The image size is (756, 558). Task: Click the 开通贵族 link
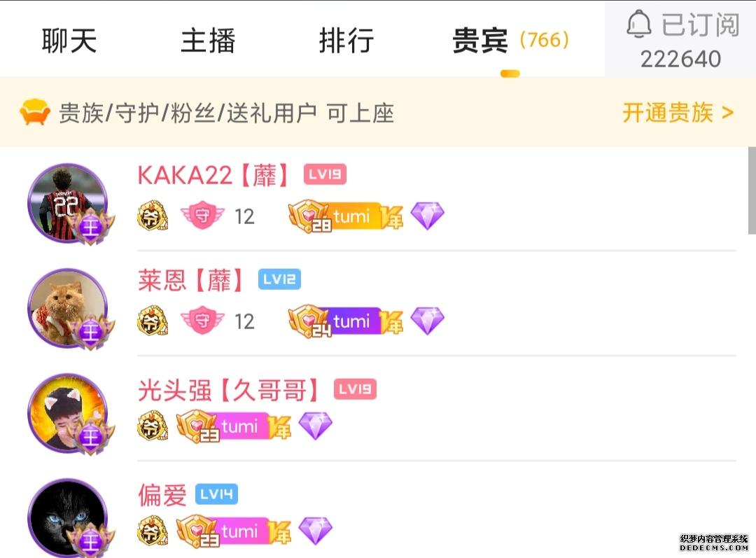coord(668,113)
